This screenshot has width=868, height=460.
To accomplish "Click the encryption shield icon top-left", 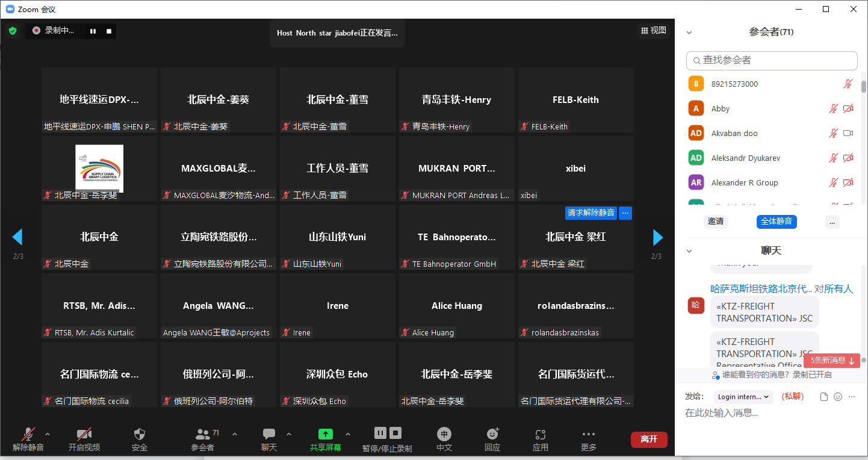I will pyautogui.click(x=13, y=31).
